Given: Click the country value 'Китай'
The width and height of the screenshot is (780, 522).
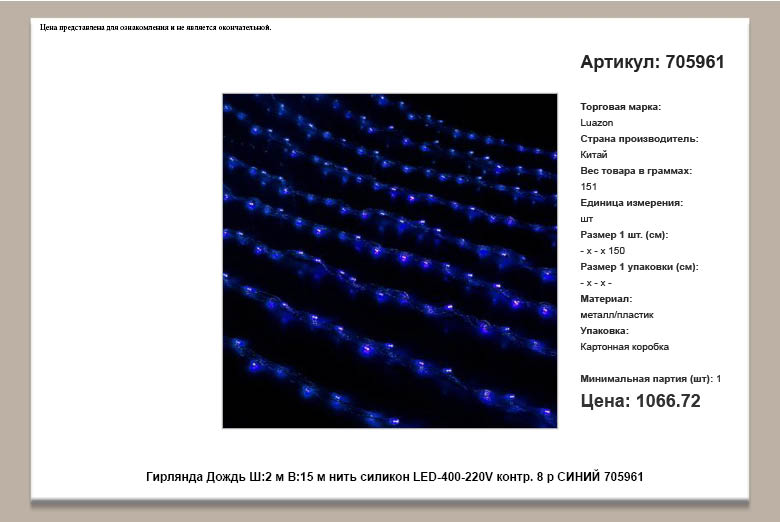Looking at the screenshot, I should point(593,155).
